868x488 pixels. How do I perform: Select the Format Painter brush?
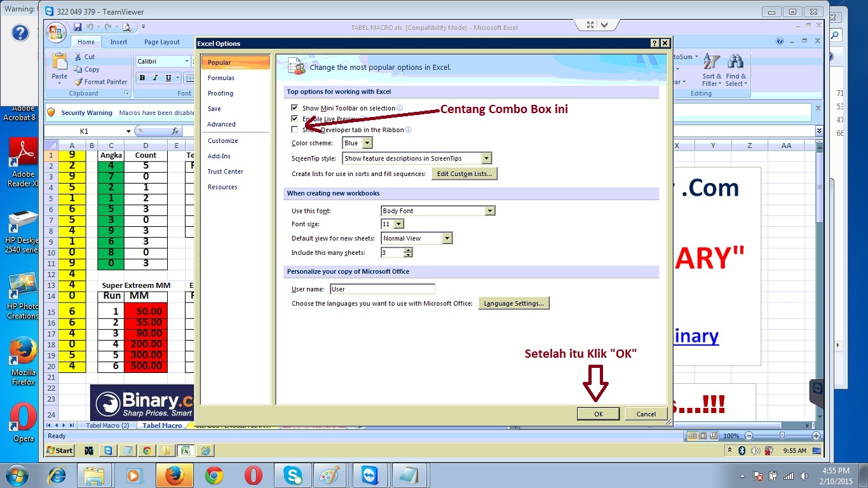101,82
